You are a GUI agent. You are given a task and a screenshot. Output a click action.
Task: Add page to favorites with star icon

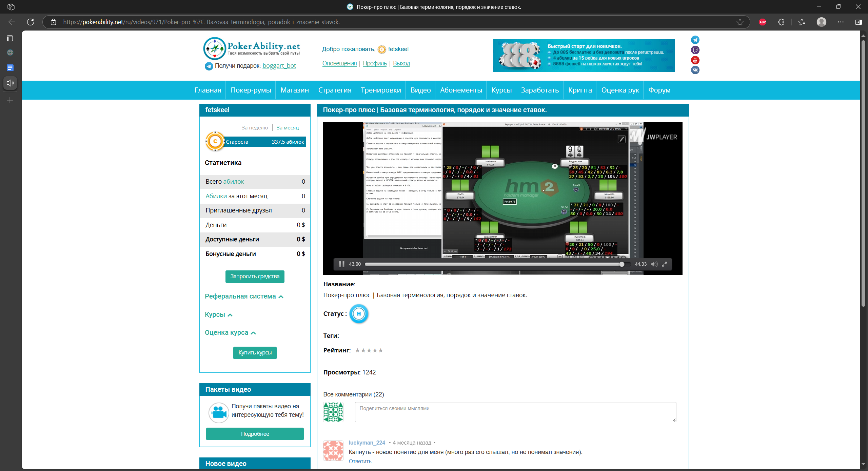[740, 22]
